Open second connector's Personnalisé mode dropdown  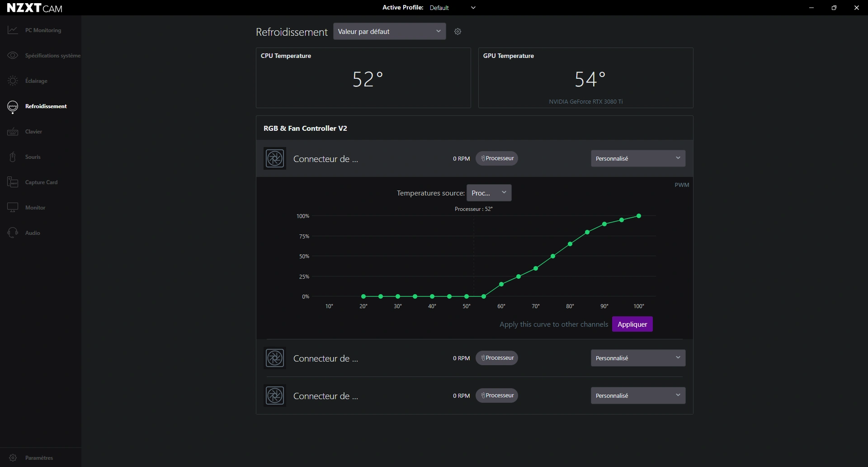pos(638,358)
